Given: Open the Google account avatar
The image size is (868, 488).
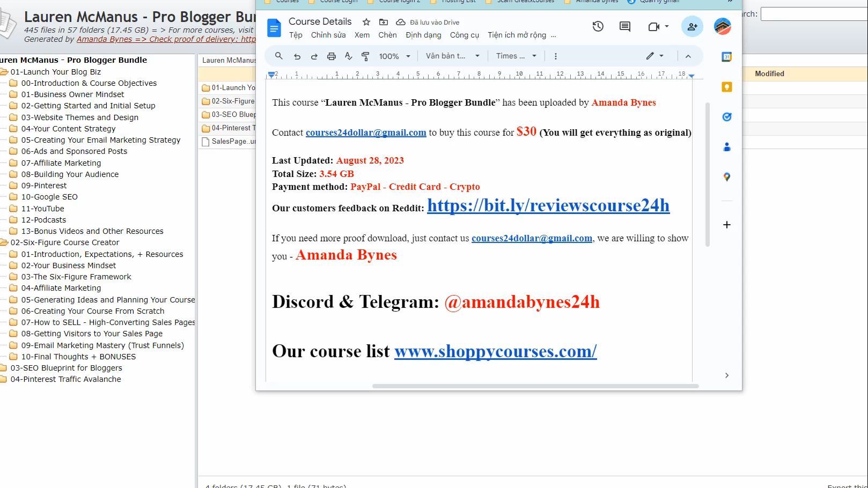Looking at the screenshot, I should [x=723, y=26].
